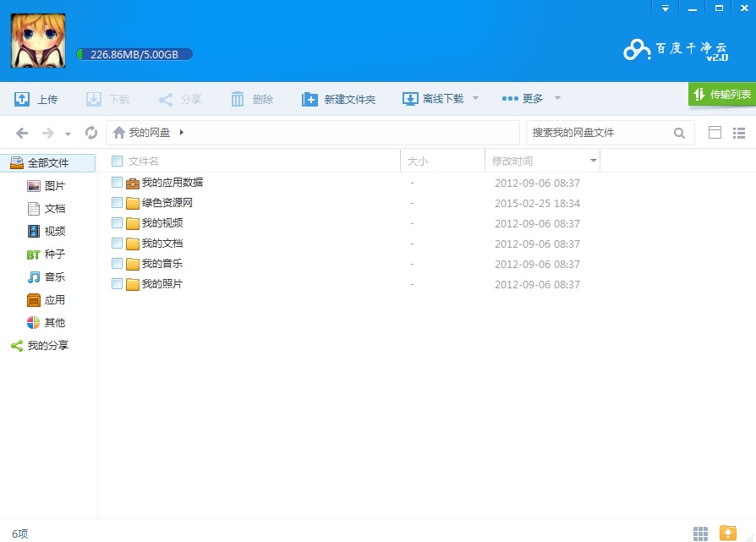Image resolution: width=756 pixels, height=542 pixels.
Task: Check the 绿色资源网 row checkbox
Action: pos(117,203)
